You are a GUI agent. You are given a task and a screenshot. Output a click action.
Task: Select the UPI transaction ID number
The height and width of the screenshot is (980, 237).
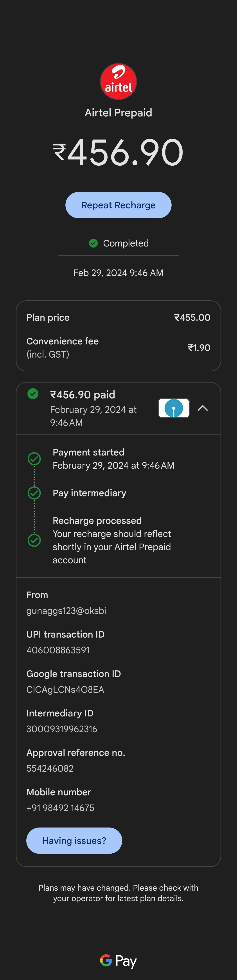58,650
